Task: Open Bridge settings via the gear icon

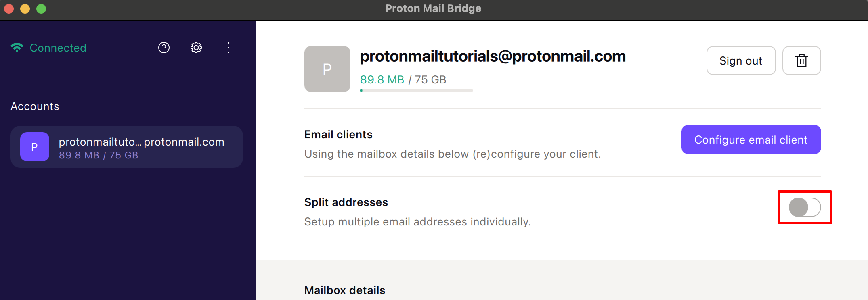Action: click(x=196, y=48)
